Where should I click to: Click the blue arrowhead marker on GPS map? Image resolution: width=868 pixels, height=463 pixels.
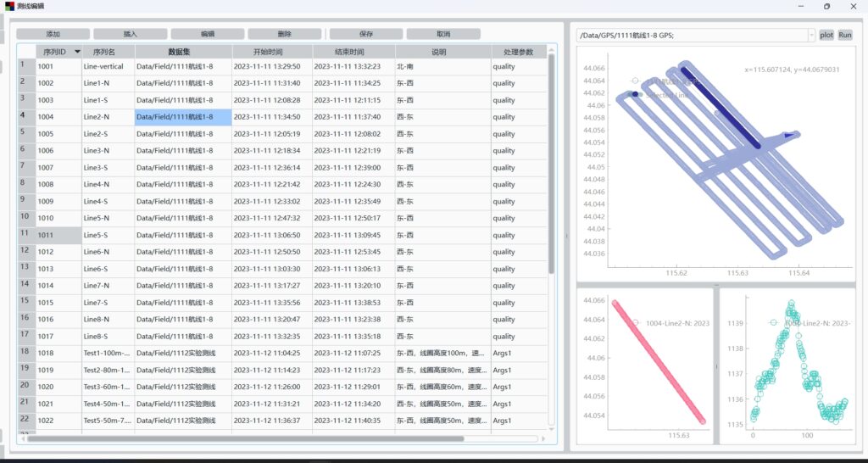point(790,134)
